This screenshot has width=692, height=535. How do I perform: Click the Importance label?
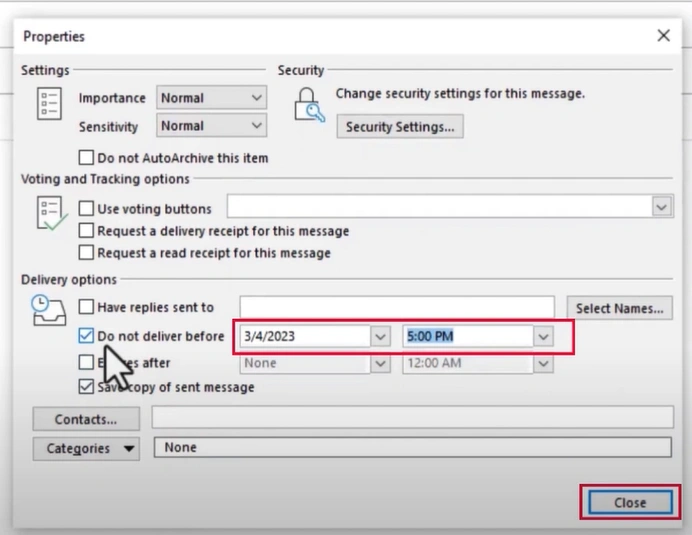tap(112, 98)
